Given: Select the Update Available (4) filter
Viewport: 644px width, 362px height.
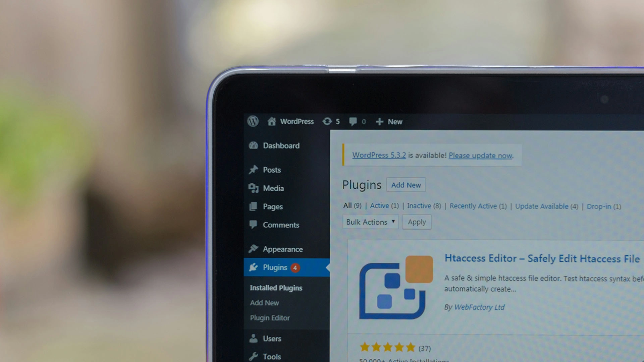Looking at the screenshot, I should (542, 206).
